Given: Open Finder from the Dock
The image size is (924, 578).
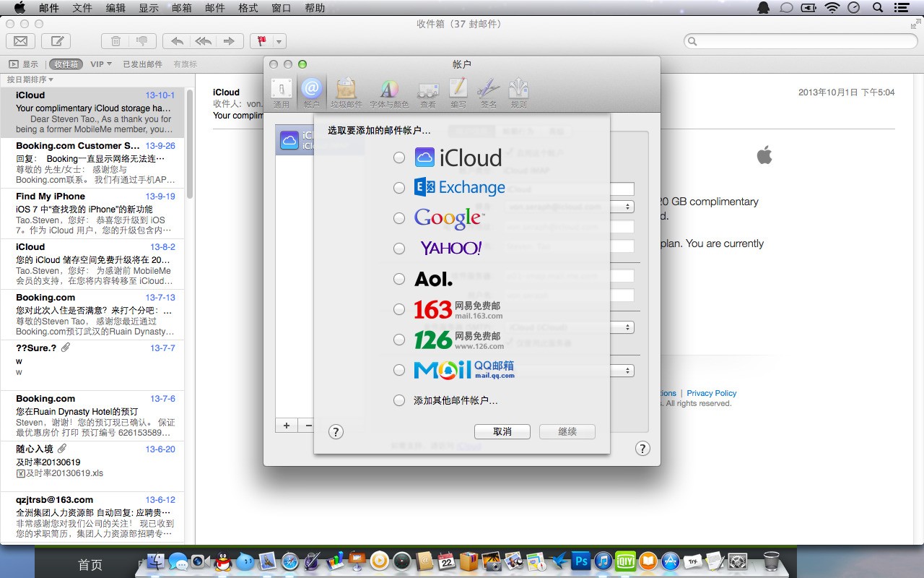Looking at the screenshot, I should click(157, 561).
